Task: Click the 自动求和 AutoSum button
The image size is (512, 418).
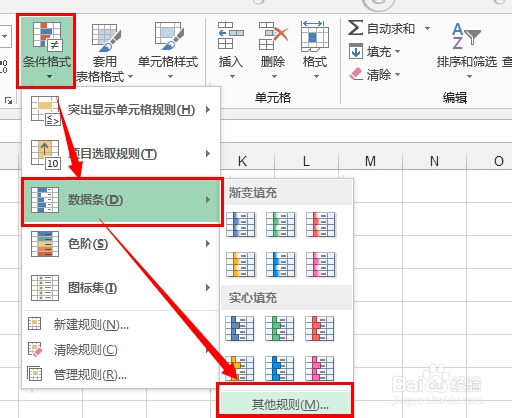Action: (382, 28)
